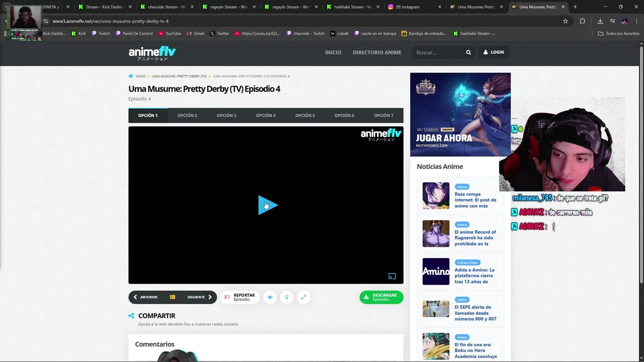This screenshot has height=362, width=644.
Task: Report the episode with REPORTAR
Action: (240, 297)
